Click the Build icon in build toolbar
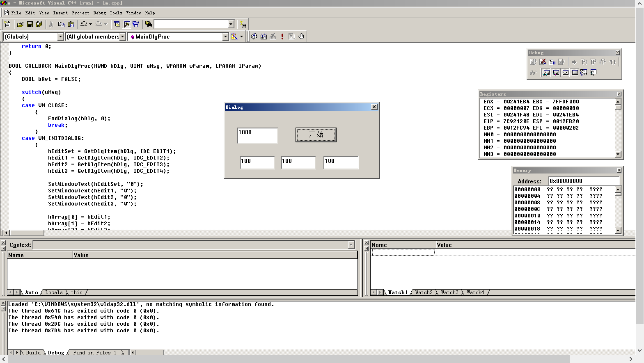 click(264, 37)
